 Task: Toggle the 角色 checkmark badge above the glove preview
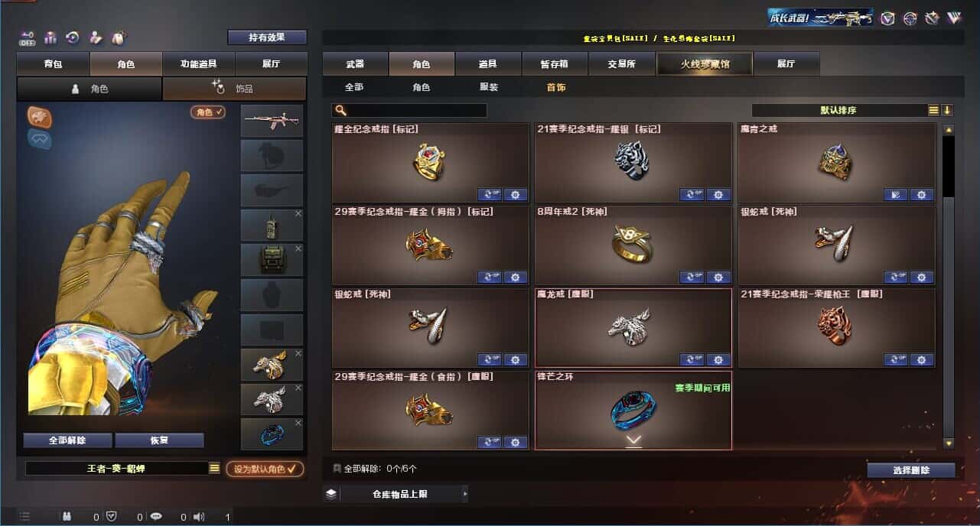pos(208,112)
